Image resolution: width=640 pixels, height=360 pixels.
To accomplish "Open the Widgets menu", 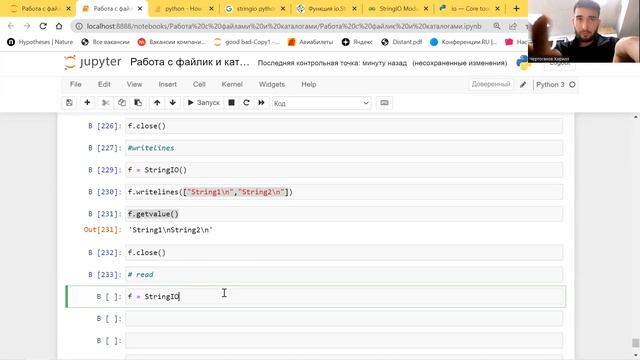I will [x=272, y=84].
